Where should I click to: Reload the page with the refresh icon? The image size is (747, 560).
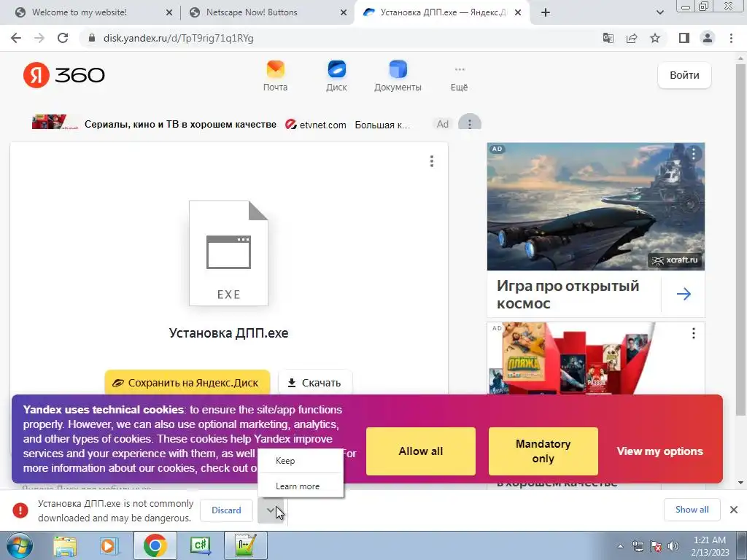click(x=63, y=38)
